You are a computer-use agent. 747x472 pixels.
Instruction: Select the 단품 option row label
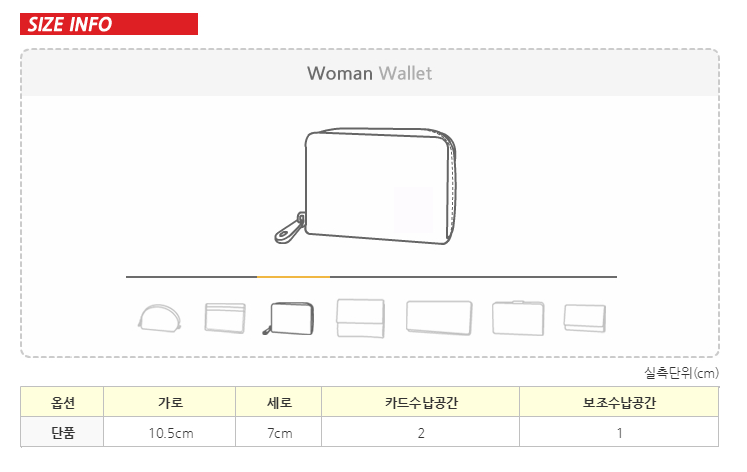[x=63, y=433]
